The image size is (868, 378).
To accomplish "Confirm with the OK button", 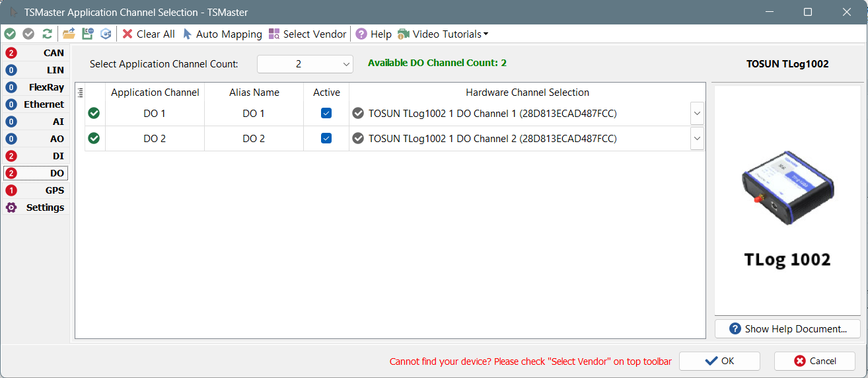I will pos(719,361).
